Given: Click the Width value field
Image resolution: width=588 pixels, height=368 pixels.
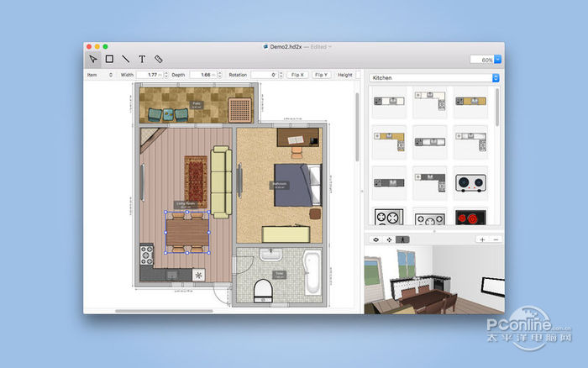Looking at the screenshot, I should pos(150,75).
